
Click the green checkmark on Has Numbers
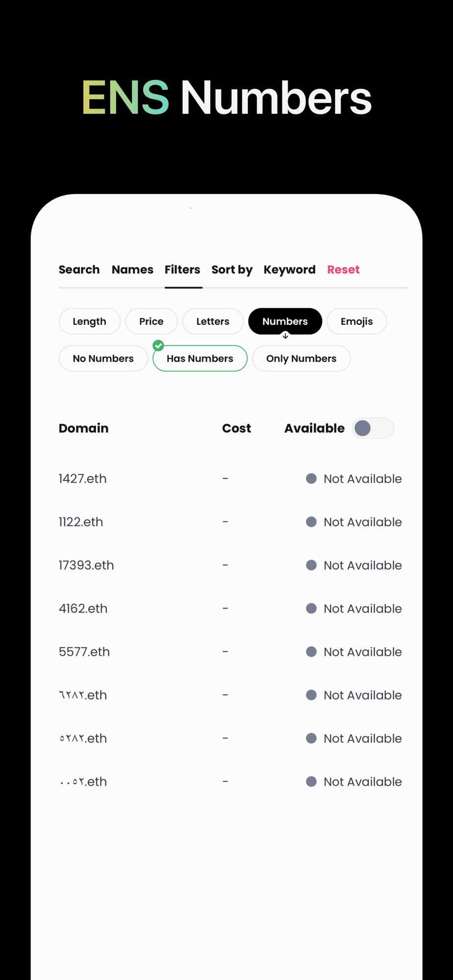[x=158, y=345]
